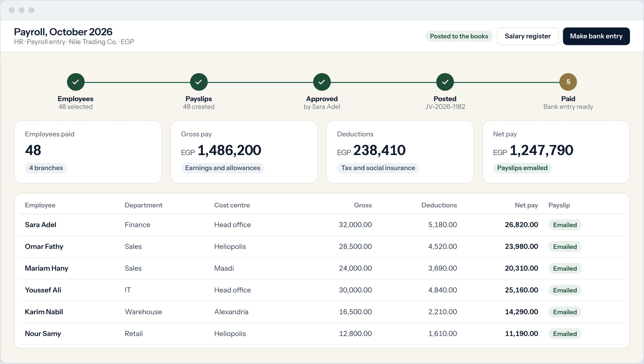This screenshot has height=364, width=644.
Task: Sort by the Cost centre column header
Action: 232,205
